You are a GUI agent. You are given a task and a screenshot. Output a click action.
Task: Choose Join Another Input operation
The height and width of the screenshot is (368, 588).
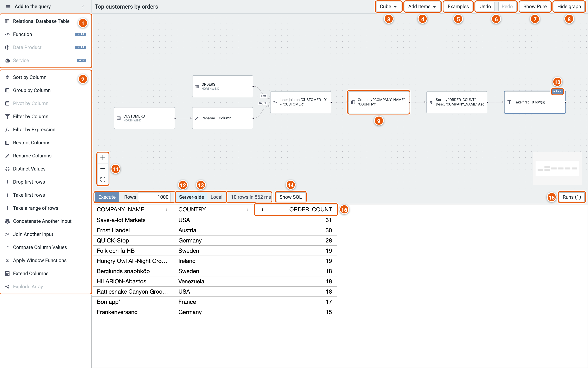tap(46, 234)
